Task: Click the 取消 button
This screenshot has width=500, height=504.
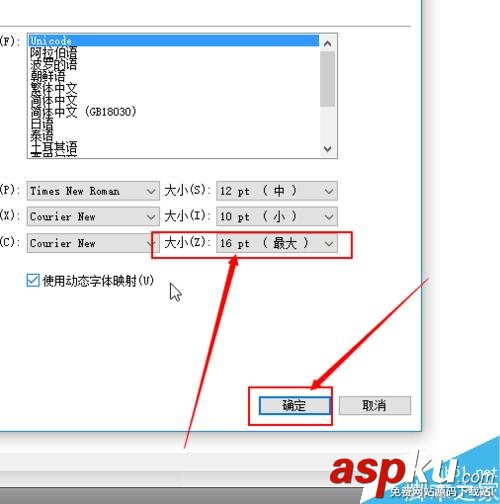Action: [x=375, y=406]
